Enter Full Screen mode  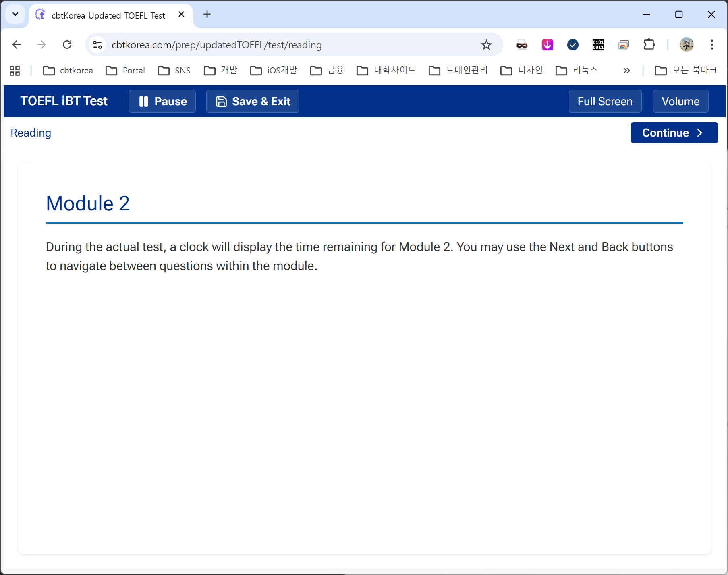coord(605,101)
